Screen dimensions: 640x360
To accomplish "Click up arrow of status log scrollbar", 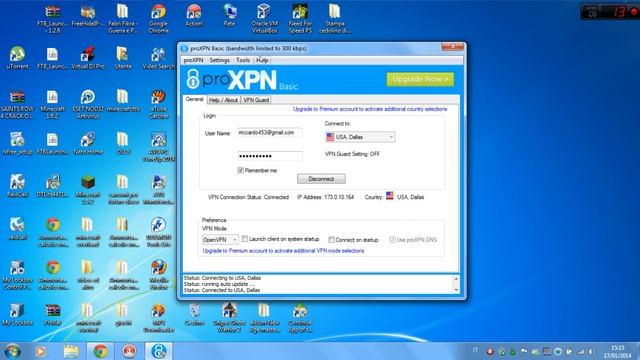I will tap(456, 278).
